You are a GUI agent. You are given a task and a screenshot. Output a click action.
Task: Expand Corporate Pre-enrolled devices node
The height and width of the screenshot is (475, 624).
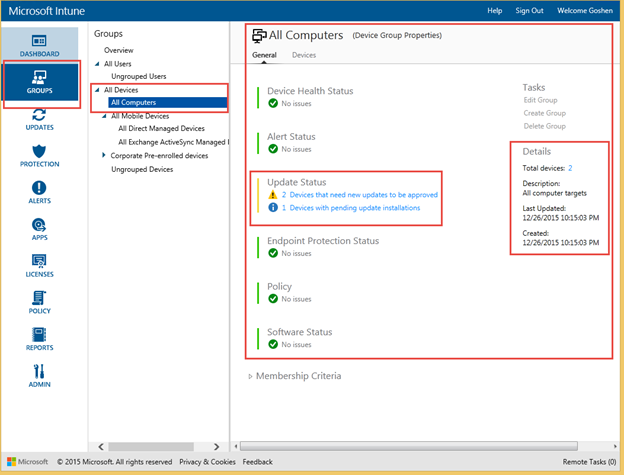coord(103,155)
